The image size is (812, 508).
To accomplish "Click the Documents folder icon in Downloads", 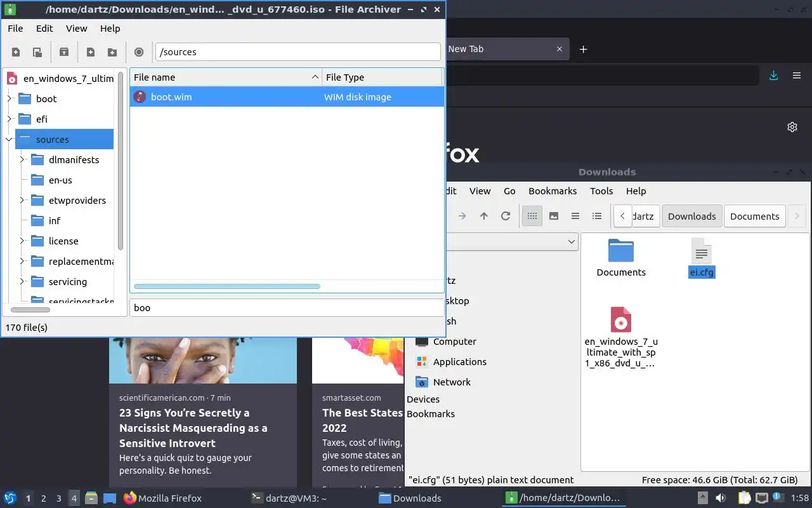I will point(621,250).
